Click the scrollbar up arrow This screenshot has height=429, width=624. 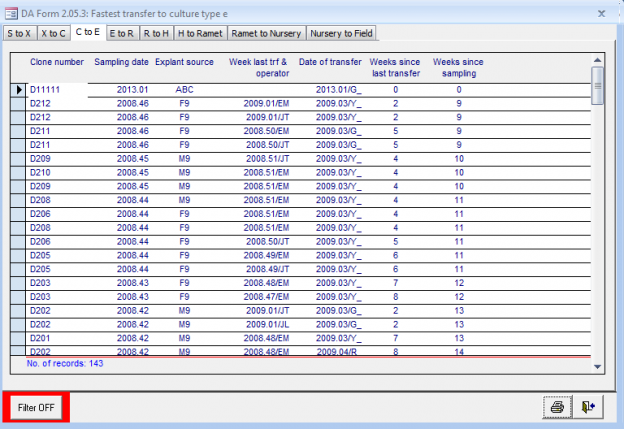point(598,58)
